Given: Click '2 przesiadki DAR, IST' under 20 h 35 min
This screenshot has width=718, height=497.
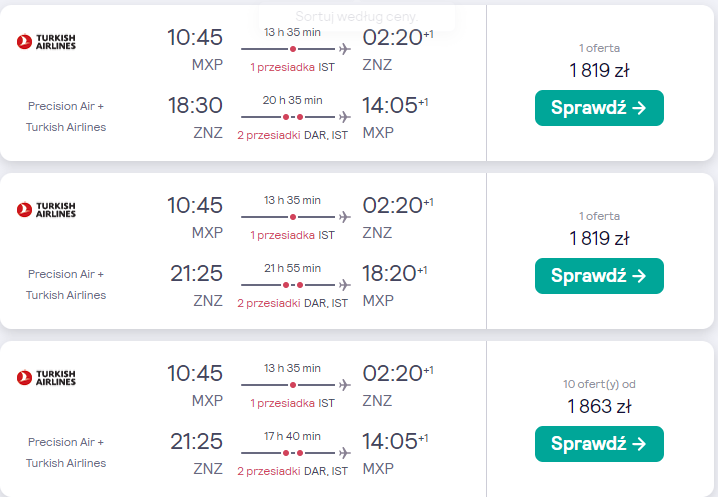Looking at the screenshot, I should pos(293,135).
